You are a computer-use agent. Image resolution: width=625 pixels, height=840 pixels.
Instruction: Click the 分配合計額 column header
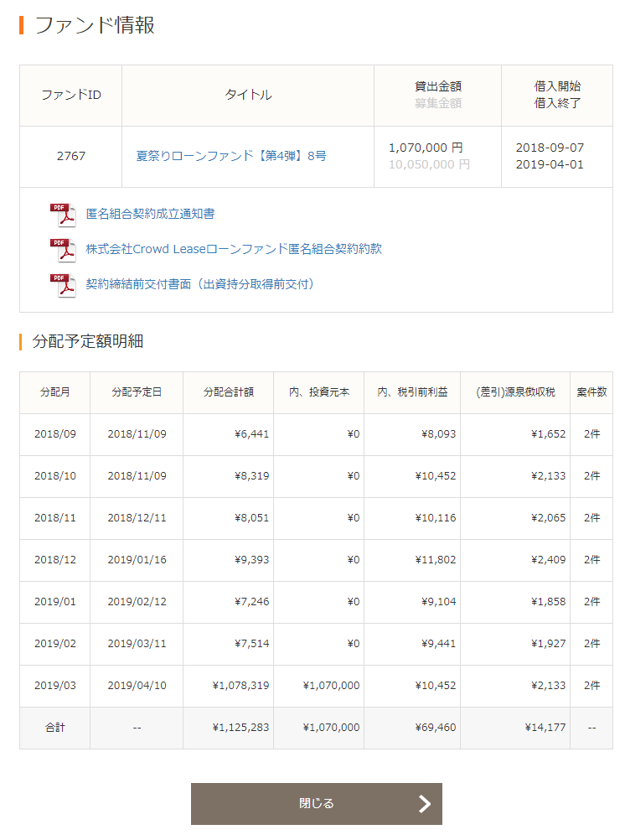point(228,392)
